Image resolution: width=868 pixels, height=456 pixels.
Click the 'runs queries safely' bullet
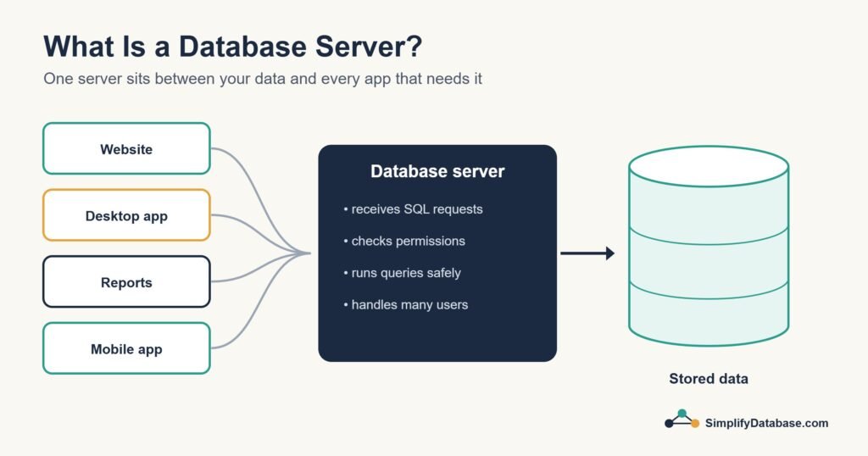pyautogui.click(x=402, y=273)
